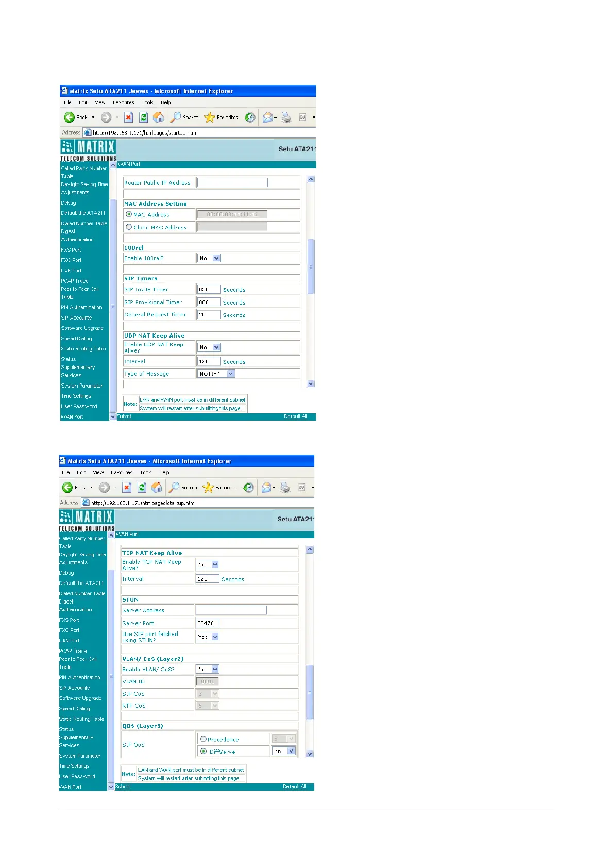Click Mail envelope icon in upper browser toolbar

coord(267,118)
